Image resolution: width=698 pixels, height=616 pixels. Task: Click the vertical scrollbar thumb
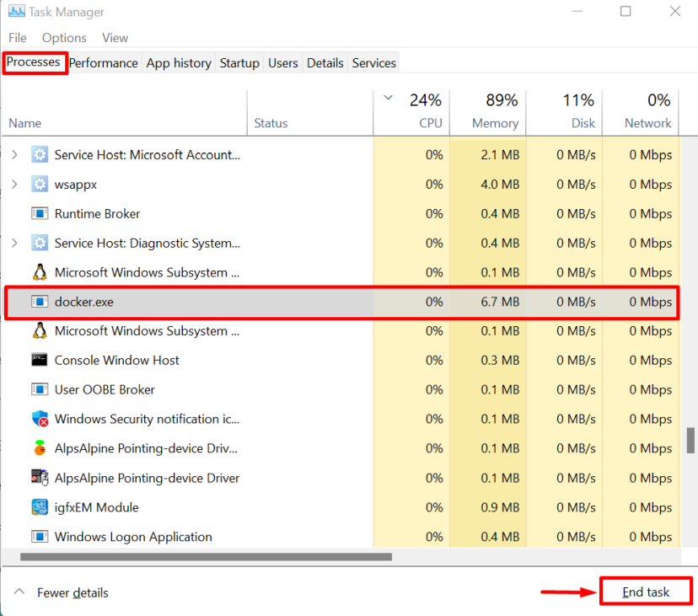[691, 439]
